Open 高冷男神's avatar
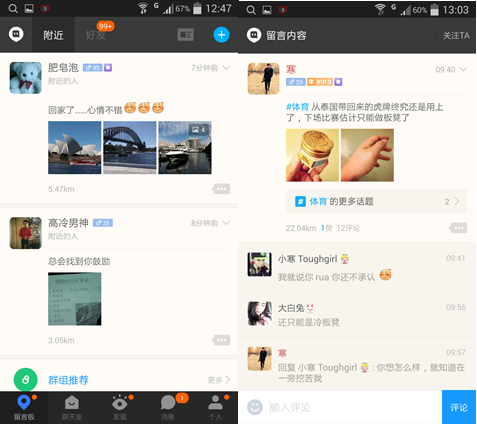Viewport: 477px width, 425px height. click(26, 233)
